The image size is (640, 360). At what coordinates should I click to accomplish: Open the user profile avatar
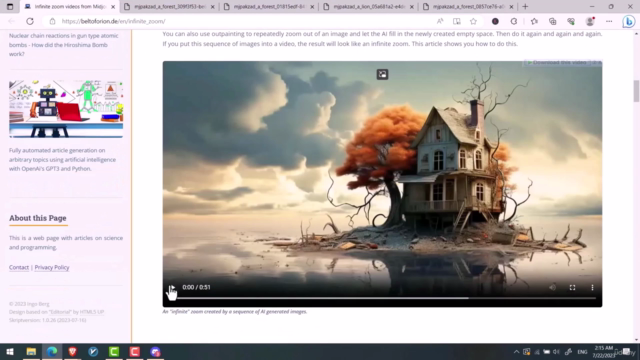tap(590, 21)
